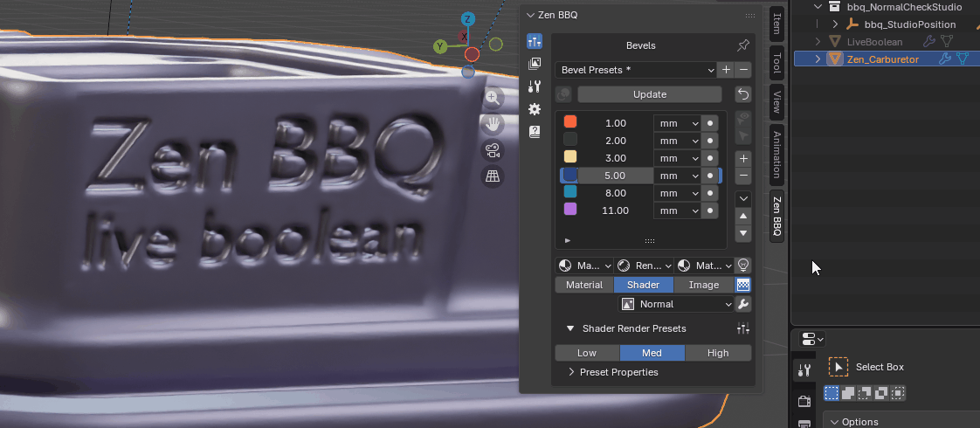Select the Material mode tab

(584, 285)
